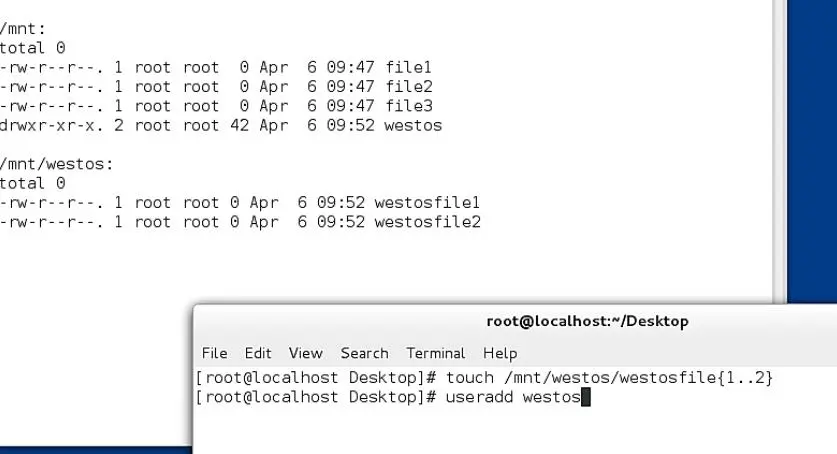Click the empty area of the front terminal
Screen dimensions: 837x454
[515, 430]
